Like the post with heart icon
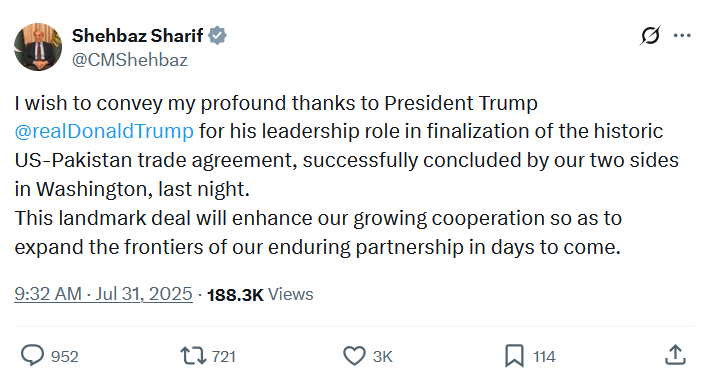707x381 pixels. click(x=354, y=356)
